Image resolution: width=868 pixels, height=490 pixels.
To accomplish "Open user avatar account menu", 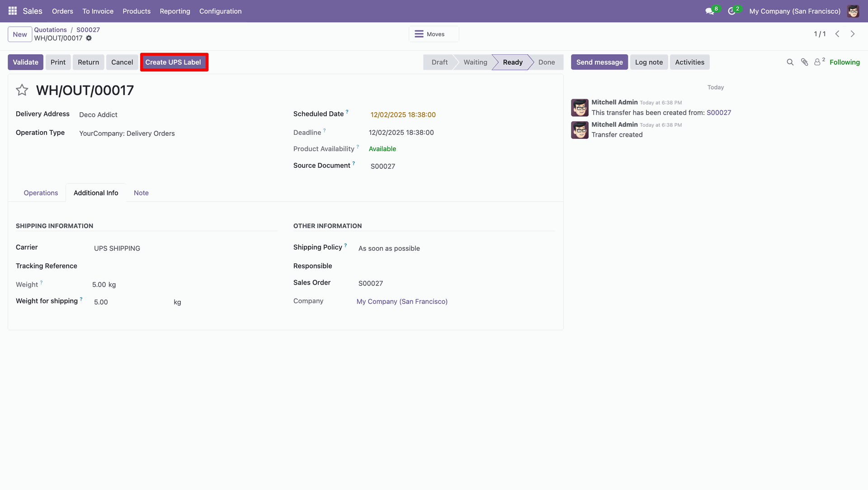I will (x=853, y=11).
